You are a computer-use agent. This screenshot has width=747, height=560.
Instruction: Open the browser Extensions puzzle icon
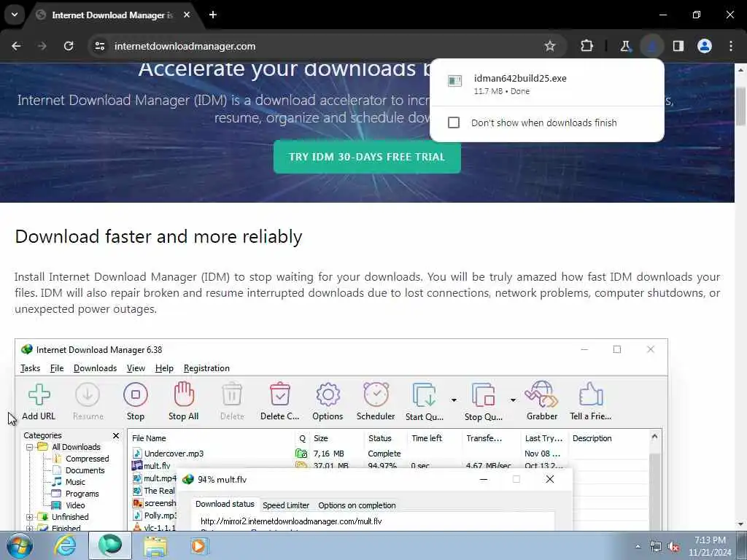(587, 46)
